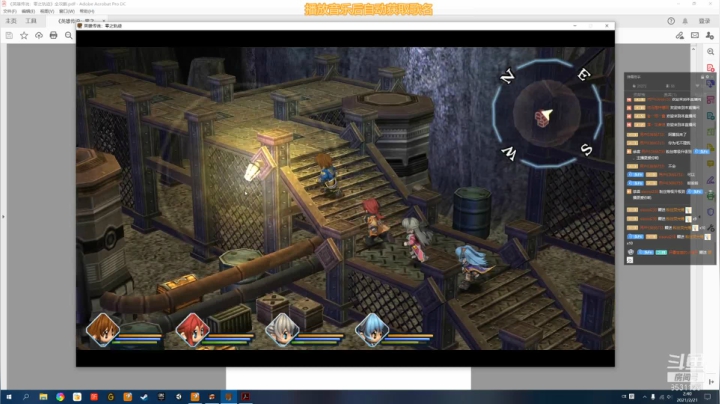The image size is (720, 404).
Task: Open the search/zoom tool in right tool pane
Action: (710, 52)
